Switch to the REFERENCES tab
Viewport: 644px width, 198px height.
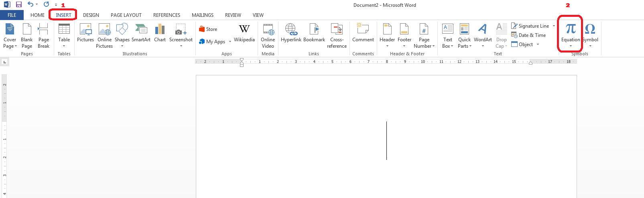(167, 15)
